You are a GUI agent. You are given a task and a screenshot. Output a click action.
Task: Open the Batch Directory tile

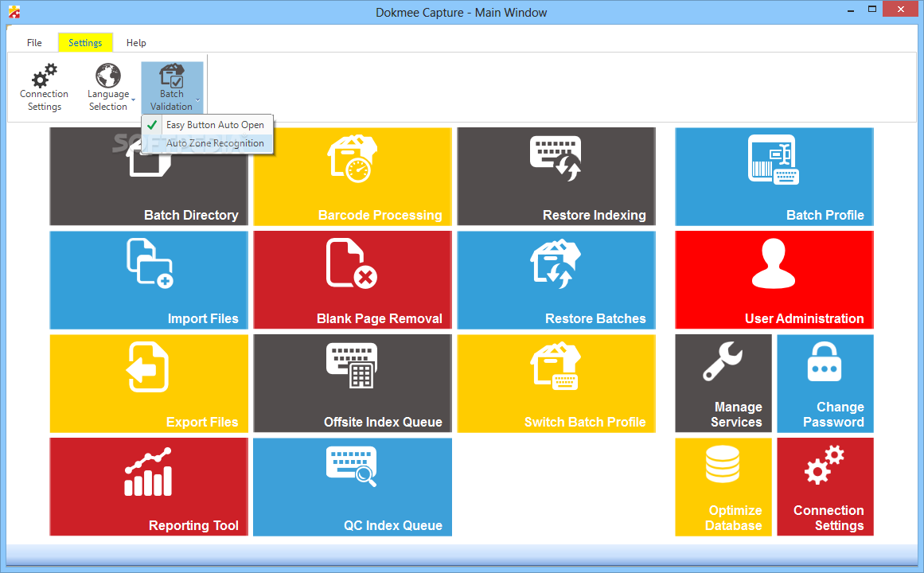coord(149,176)
